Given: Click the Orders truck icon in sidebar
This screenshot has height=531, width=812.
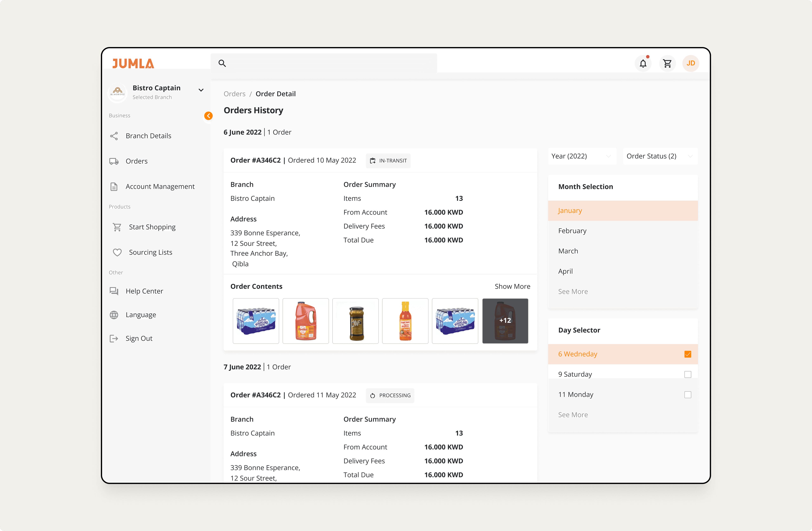Looking at the screenshot, I should click(114, 161).
